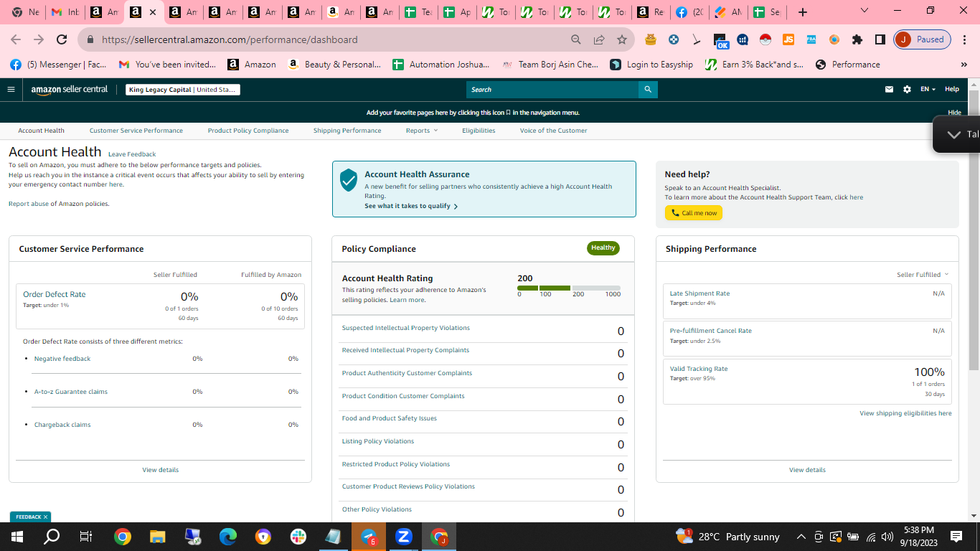Click See what it takes to qualify
The image size is (980, 551).
click(x=411, y=206)
